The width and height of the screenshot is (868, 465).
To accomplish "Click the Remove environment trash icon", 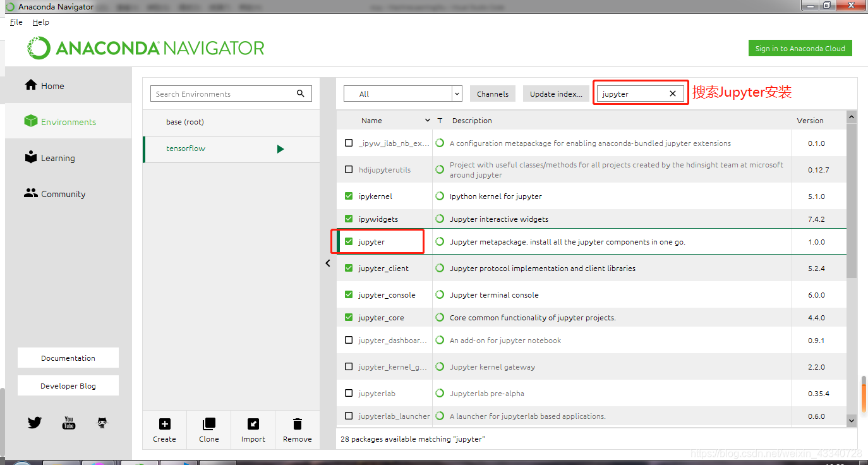I will pyautogui.click(x=298, y=424).
